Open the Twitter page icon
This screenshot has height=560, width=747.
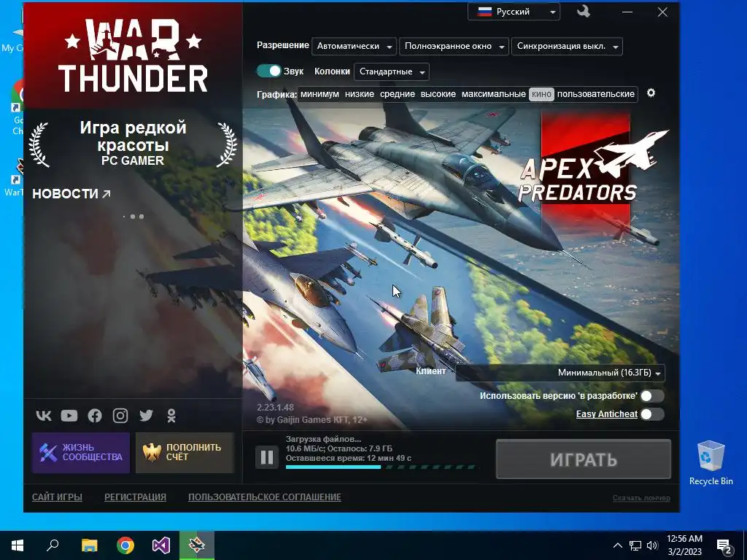coord(146,416)
